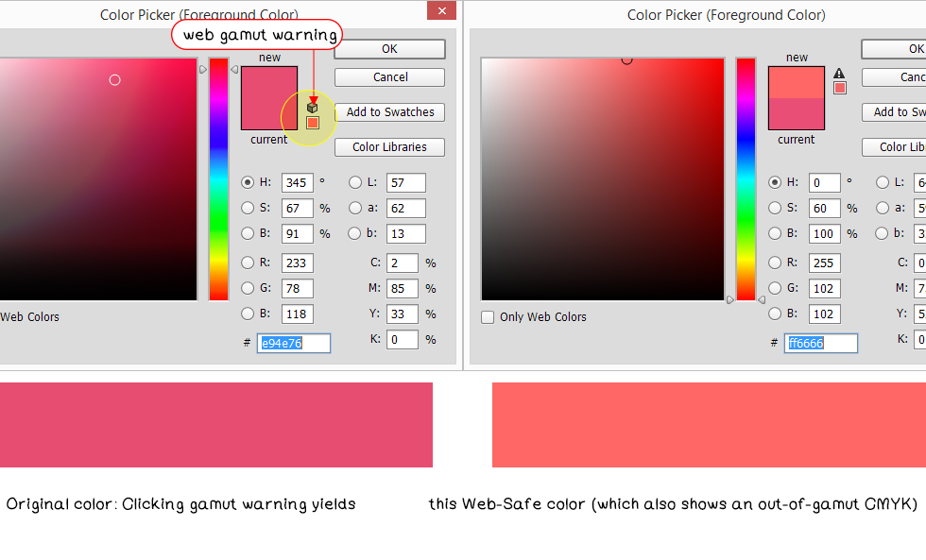Select the Brightness radio beside value 91
Image resolution: width=926 pixels, height=560 pixels.
pos(248,233)
